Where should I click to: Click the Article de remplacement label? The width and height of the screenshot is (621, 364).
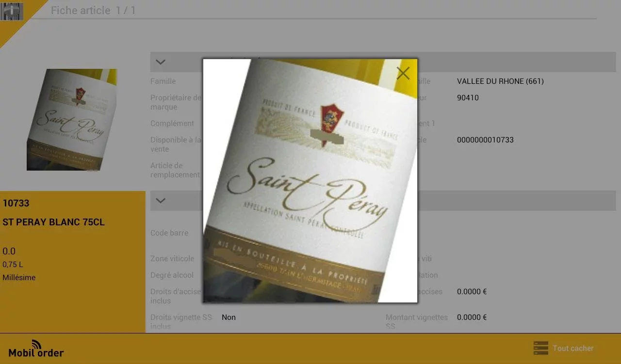(x=175, y=170)
